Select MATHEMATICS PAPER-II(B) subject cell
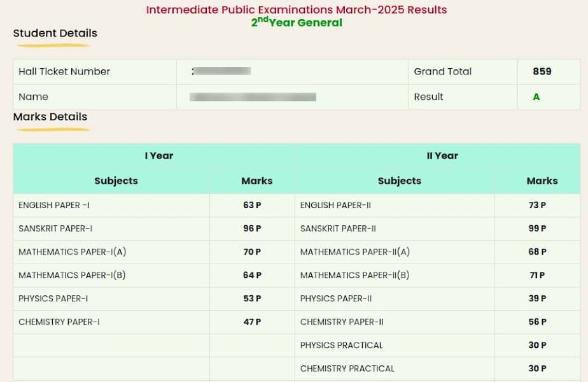The width and height of the screenshot is (588, 382). pyautogui.click(x=395, y=276)
